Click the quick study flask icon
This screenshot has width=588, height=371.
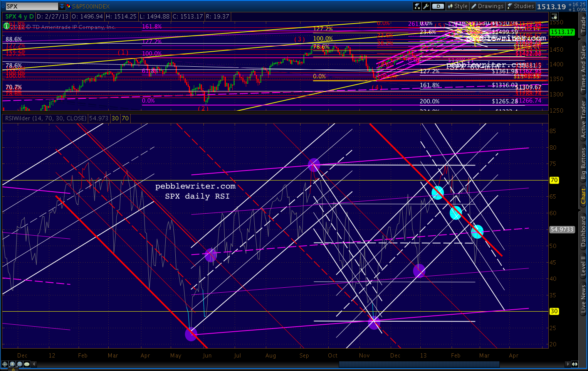click(x=417, y=6)
